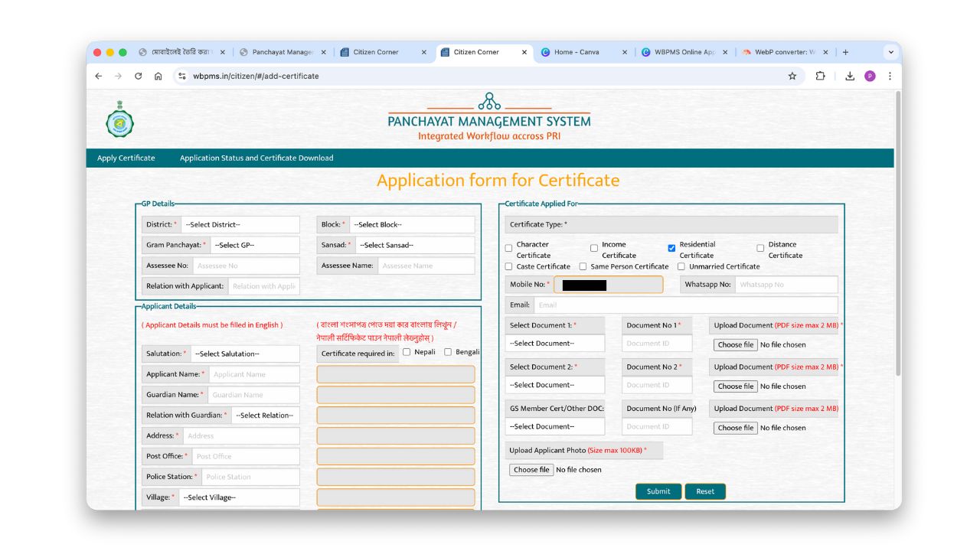
Task: Open the downloads icon in toolbar
Action: point(850,76)
